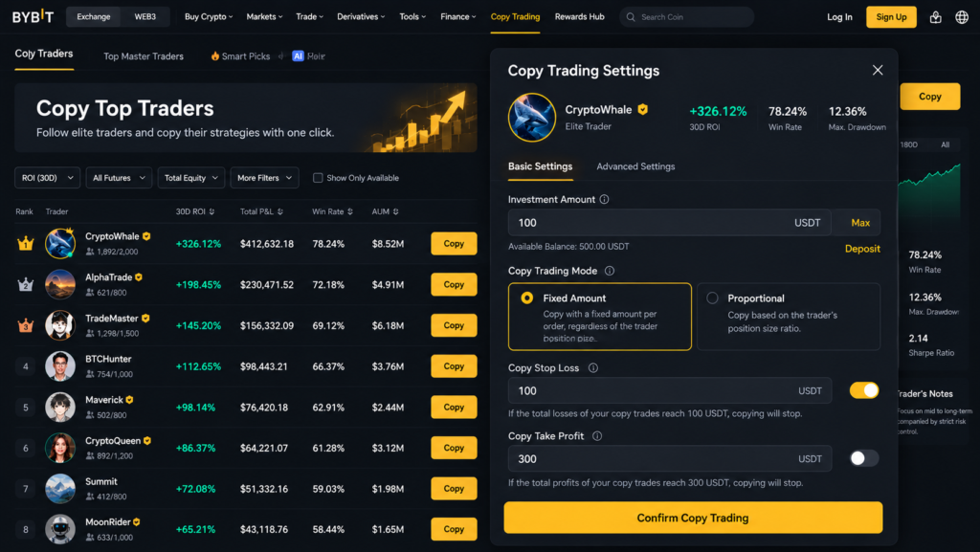
Task: Open AlphaTrade's avatar
Action: click(60, 284)
